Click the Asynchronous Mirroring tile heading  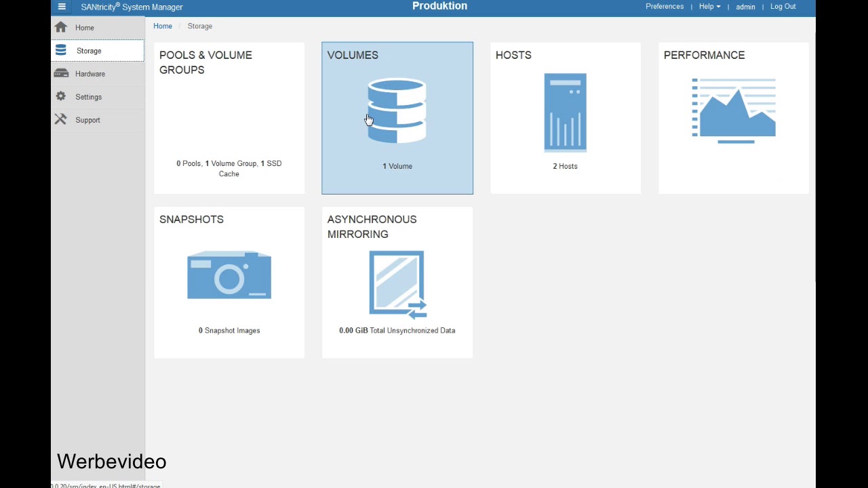(x=372, y=226)
